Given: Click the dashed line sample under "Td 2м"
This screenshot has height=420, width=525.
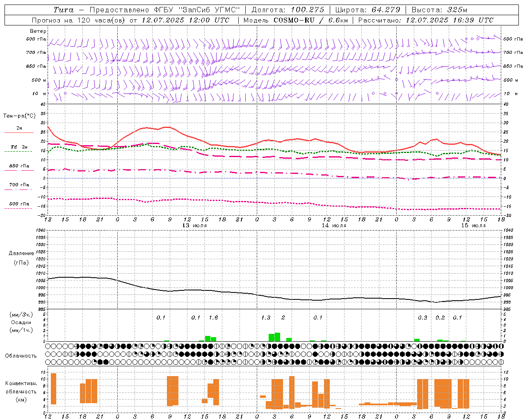Looking at the screenshot, I should (18, 152).
